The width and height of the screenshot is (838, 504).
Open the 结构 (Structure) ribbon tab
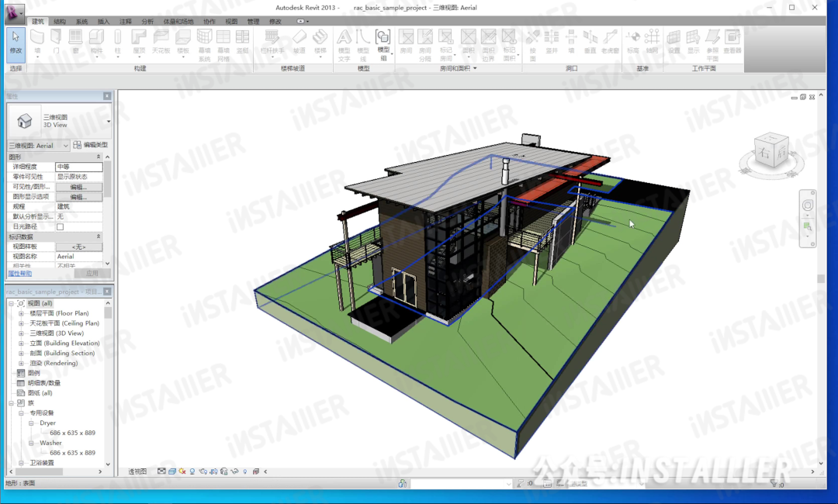60,22
